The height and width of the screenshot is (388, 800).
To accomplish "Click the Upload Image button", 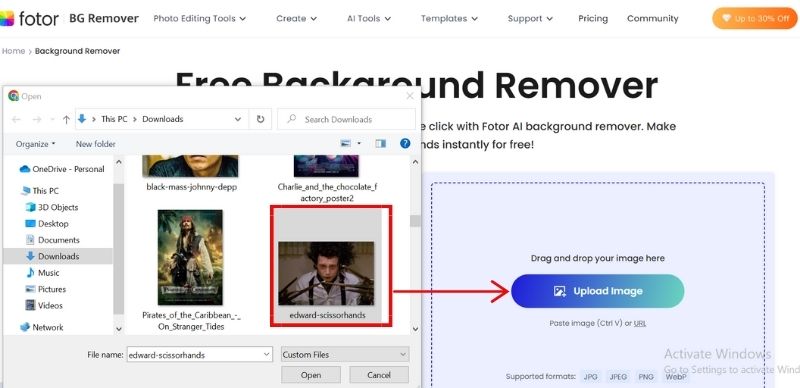I will 597,291.
